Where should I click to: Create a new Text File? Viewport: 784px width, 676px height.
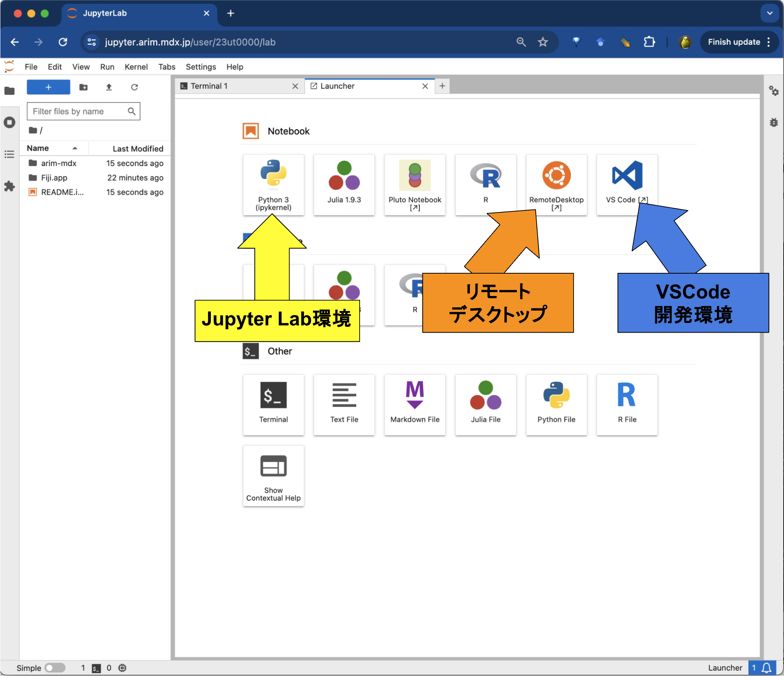[x=344, y=404]
